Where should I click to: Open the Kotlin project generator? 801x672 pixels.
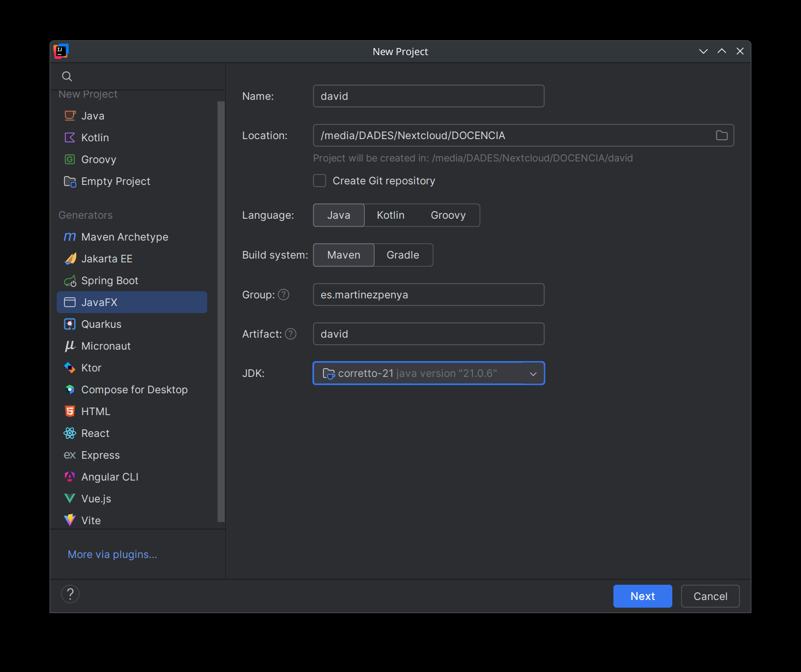[x=95, y=137]
